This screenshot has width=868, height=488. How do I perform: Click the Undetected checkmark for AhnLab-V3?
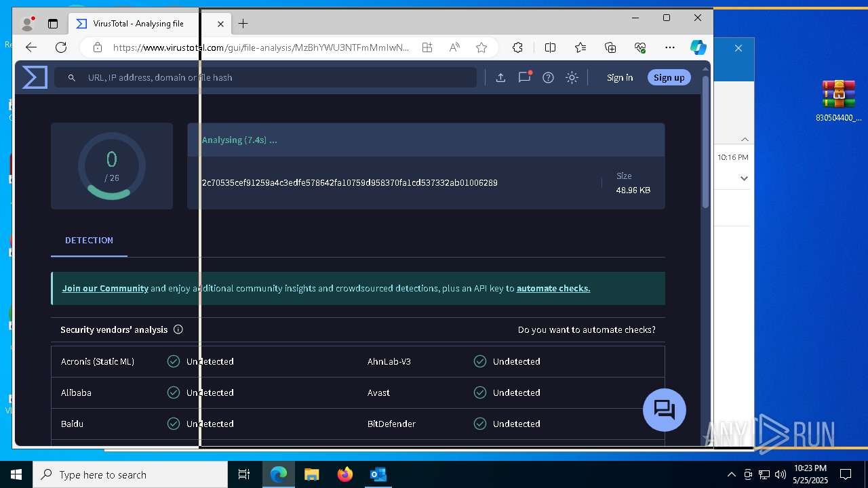(x=480, y=361)
